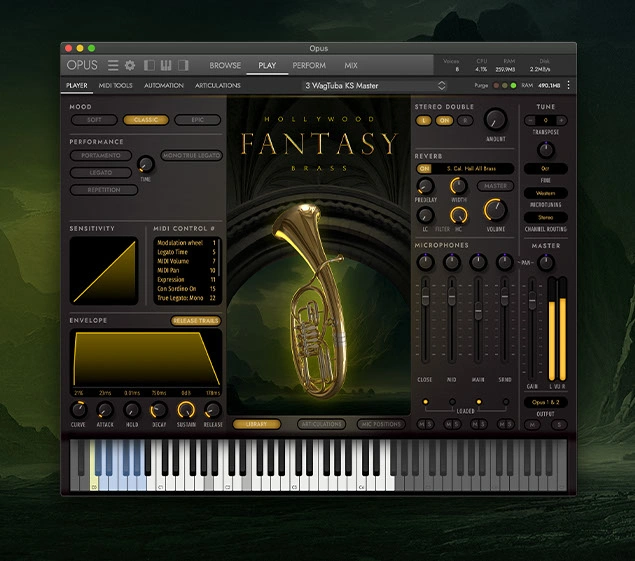
Task: Switch to the BROWSE page
Action: (x=225, y=65)
